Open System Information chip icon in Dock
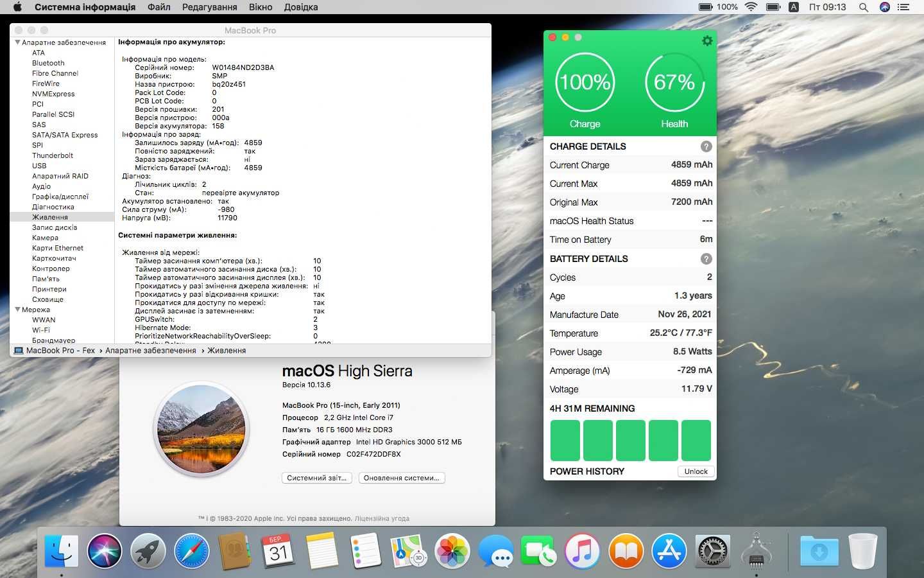This screenshot has height=578, width=924. tap(757, 550)
